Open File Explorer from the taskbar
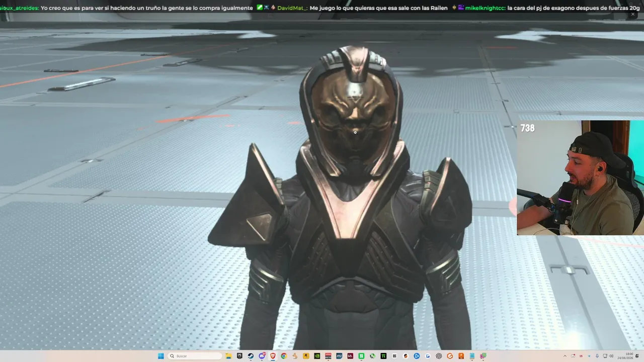644x362 pixels. click(x=228, y=356)
